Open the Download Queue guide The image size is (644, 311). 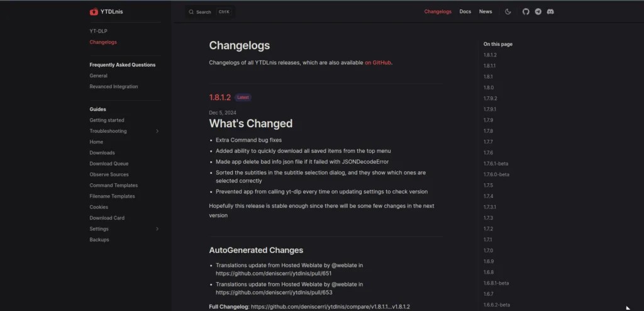109,164
